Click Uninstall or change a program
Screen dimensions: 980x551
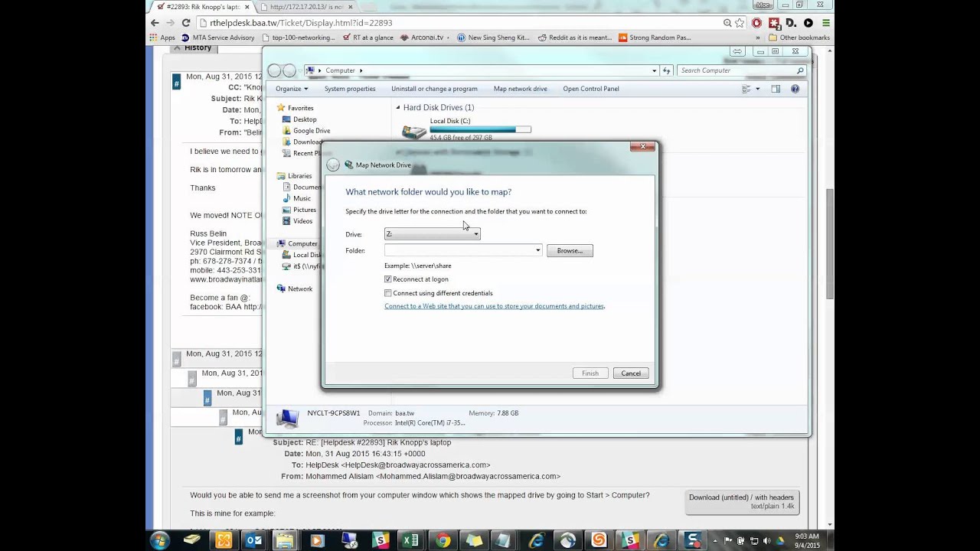434,89
